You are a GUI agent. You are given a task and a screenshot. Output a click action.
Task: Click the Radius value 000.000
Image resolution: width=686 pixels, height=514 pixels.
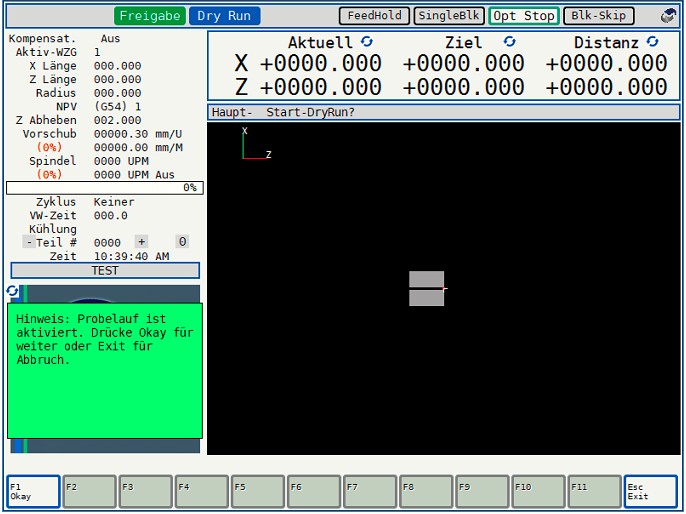pyautogui.click(x=117, y=93)
